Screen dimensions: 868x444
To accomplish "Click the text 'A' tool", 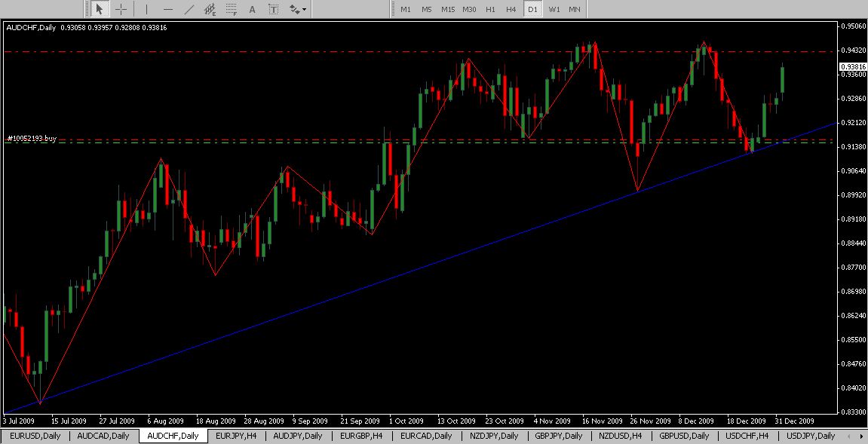I will (252, 10).
